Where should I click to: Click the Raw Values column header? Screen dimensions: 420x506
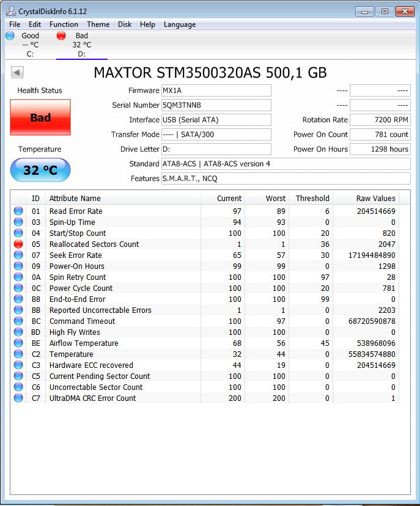[366, 199]
